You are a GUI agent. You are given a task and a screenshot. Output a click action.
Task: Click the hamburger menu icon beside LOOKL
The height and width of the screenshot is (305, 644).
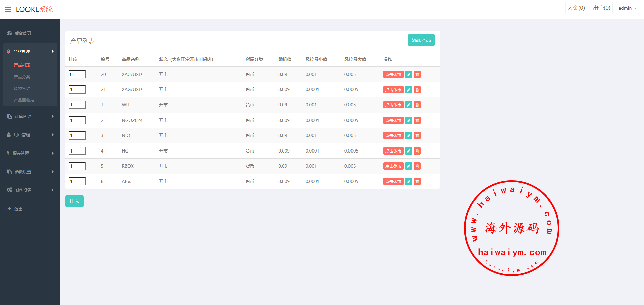8,9
